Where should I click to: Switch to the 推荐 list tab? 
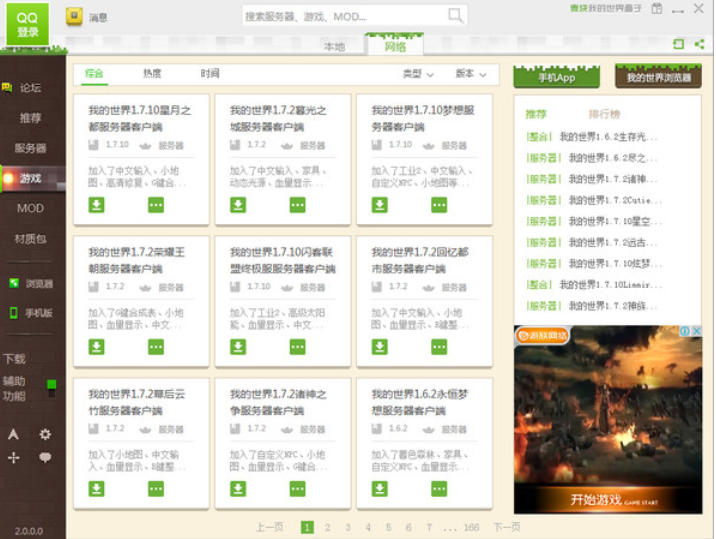tap(536, 114)
